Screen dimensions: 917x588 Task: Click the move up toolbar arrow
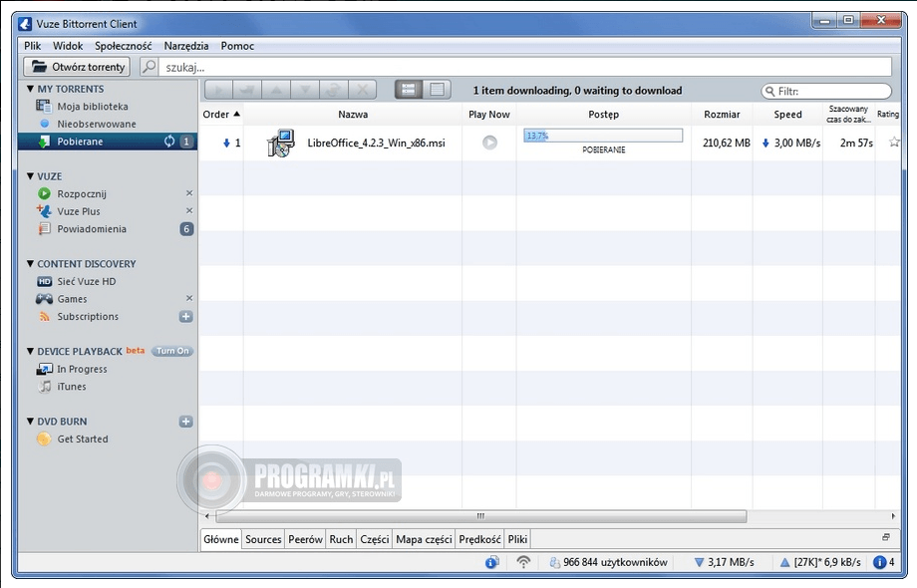pyautogui.click(x=276, y=90)
